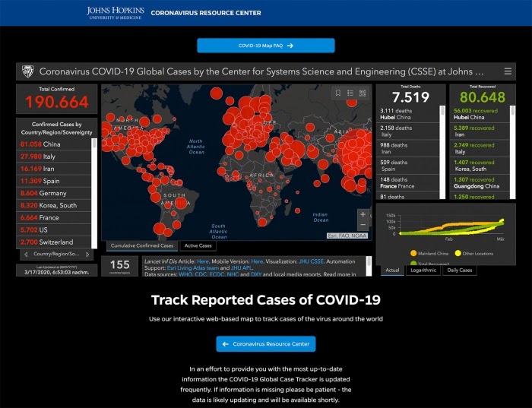Go to next country list page arrow

[87, 254]
